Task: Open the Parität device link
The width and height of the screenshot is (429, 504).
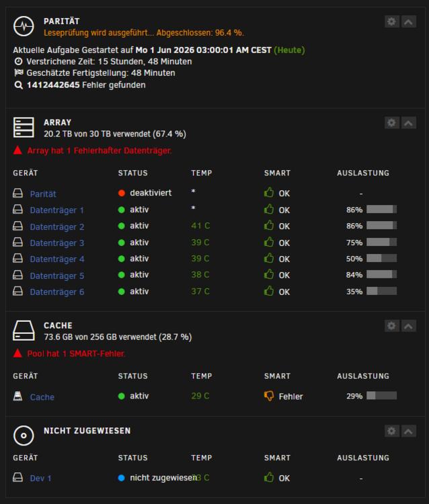Action: [43, 194]
